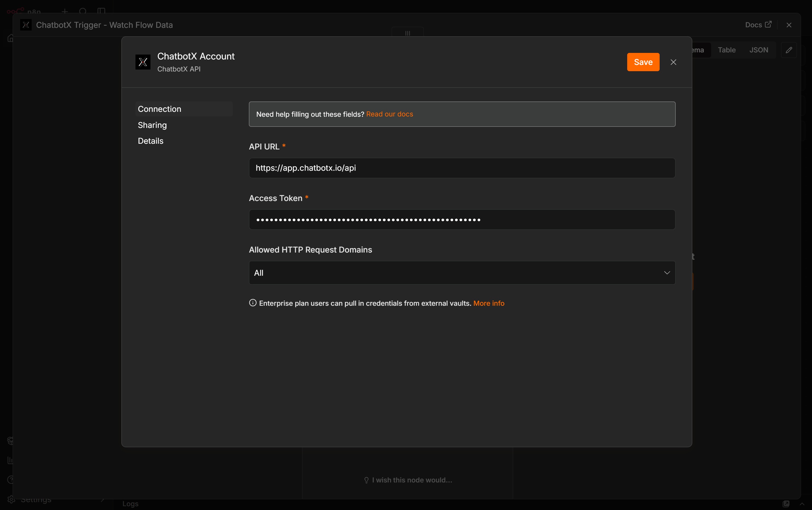Click the chevron arrow in Domains dropdown
Screen dimensions: 812x510
click(x=667, y=272)
